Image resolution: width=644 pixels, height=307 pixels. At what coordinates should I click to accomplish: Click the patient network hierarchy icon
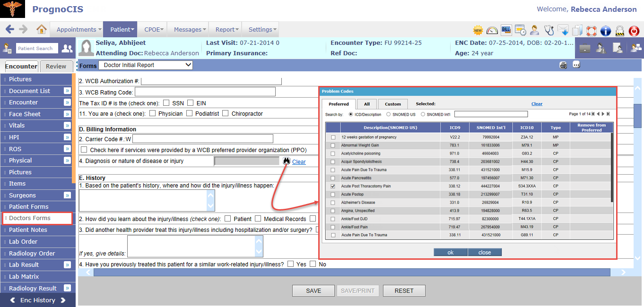click(635, 48)
